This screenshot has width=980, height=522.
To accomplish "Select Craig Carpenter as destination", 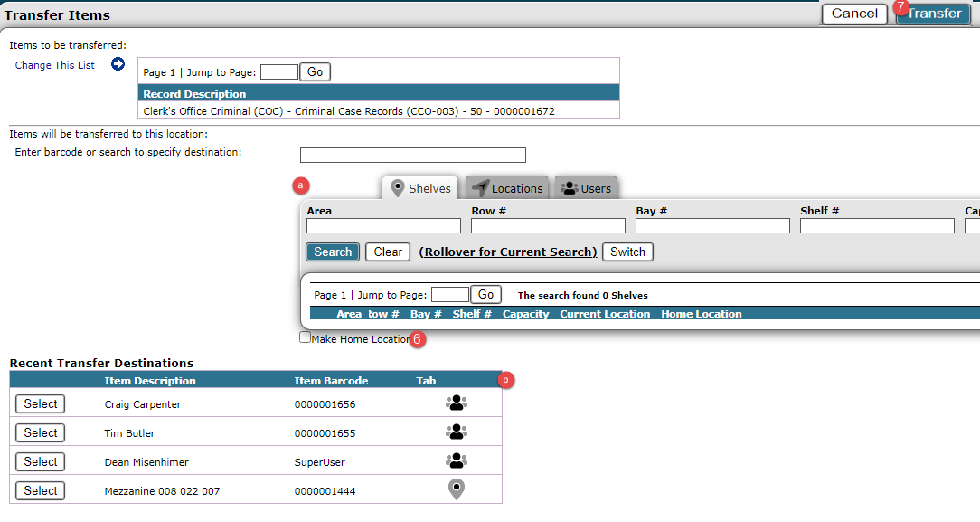I will pyautogui.click(x=41, y=404).
